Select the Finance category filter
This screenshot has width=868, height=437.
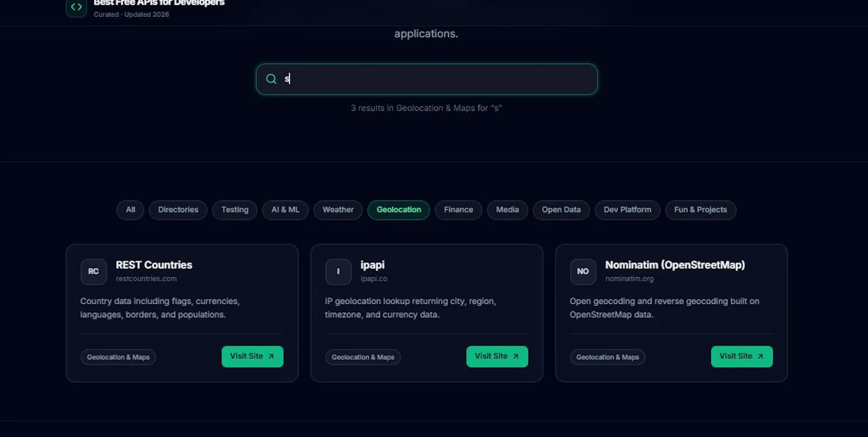tap(458, 210)
